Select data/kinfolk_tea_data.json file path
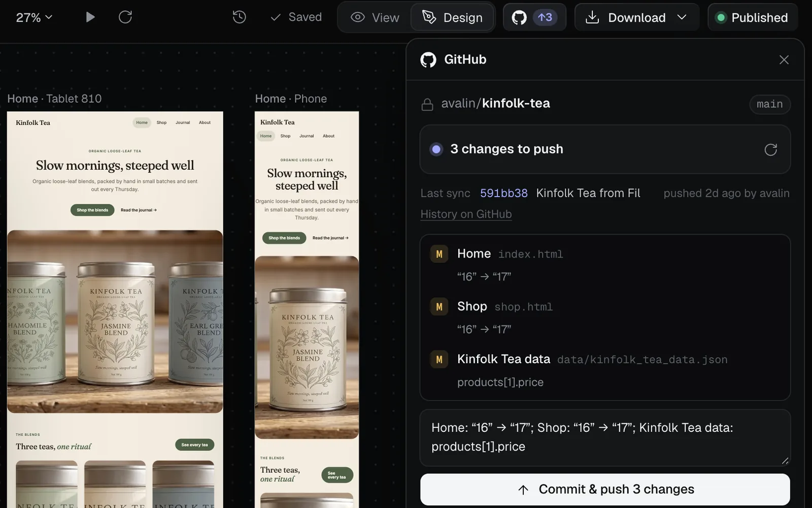 [x=642, y=360]
